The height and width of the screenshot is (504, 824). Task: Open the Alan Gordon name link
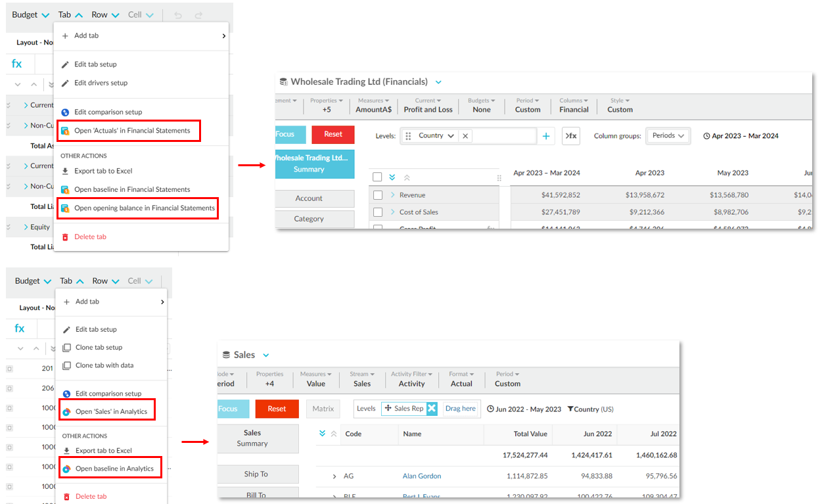coord(421,476)
